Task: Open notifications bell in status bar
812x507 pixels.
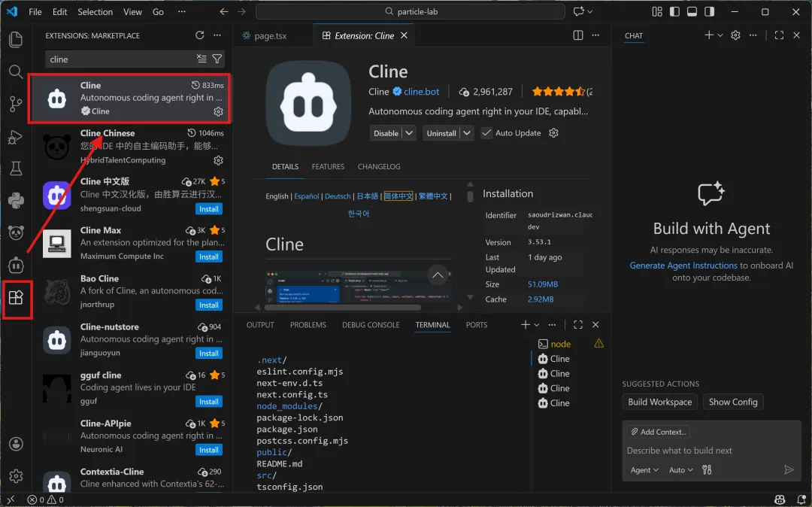Action: pos(801,499)
